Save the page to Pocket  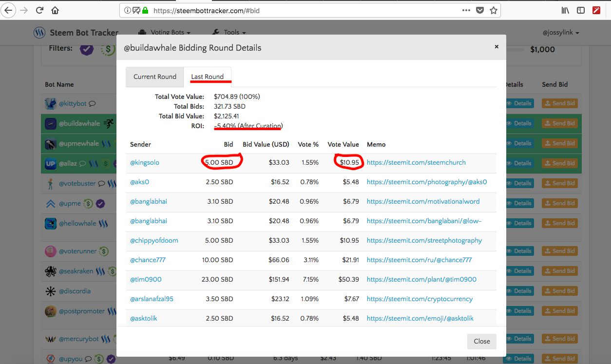[480, 10]
